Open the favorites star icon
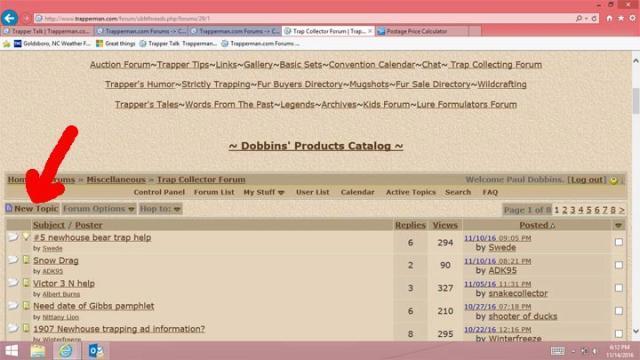The height and width of the screenshot is (360, 640). [x=621, y=18]
